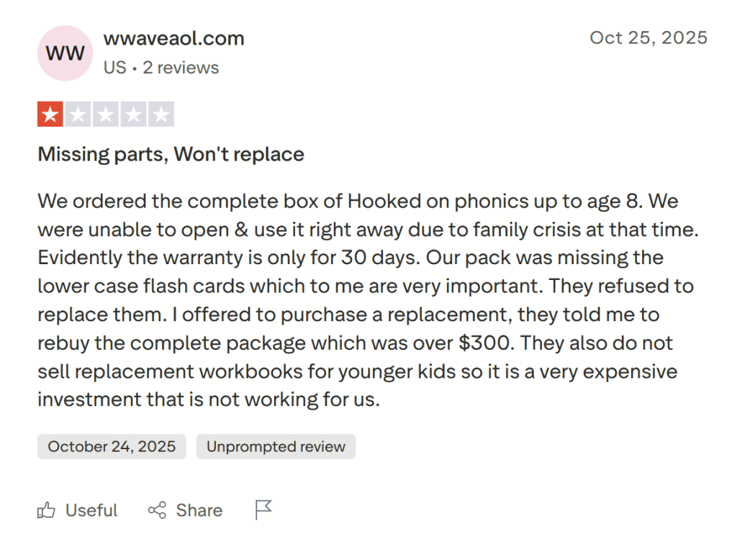Click the first red star in rating

(x=50, y=114)
